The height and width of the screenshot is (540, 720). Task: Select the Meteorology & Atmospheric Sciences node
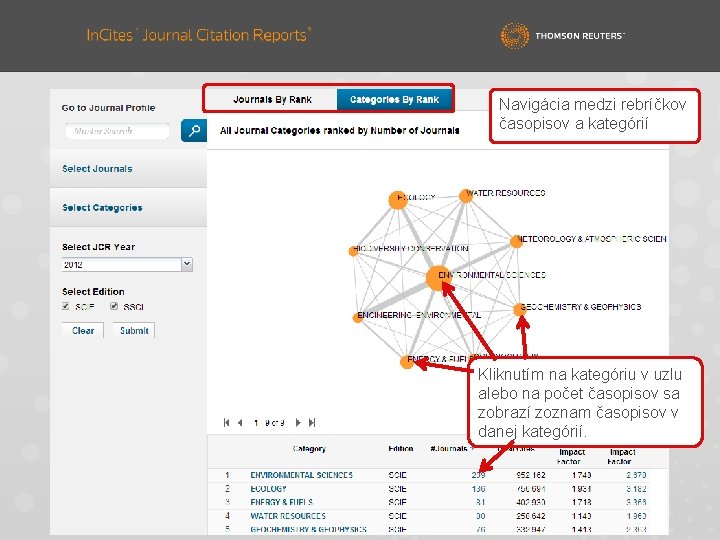516,241
